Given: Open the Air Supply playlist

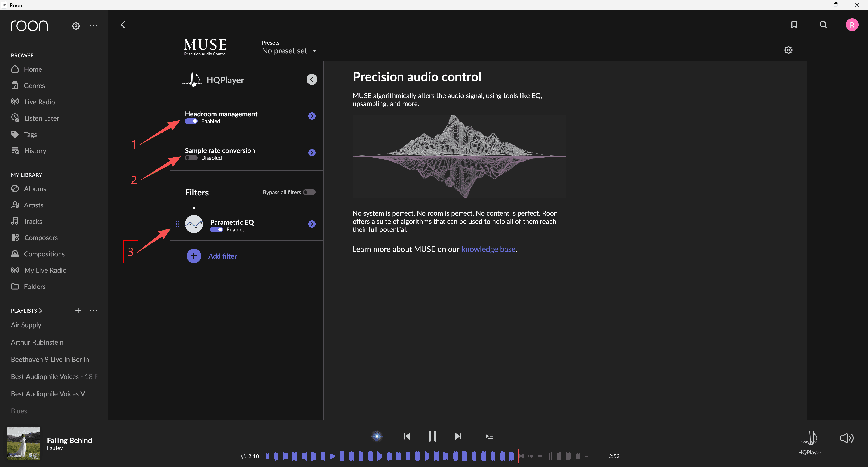Looking at the screenshot, I should (x=26, y=325).
